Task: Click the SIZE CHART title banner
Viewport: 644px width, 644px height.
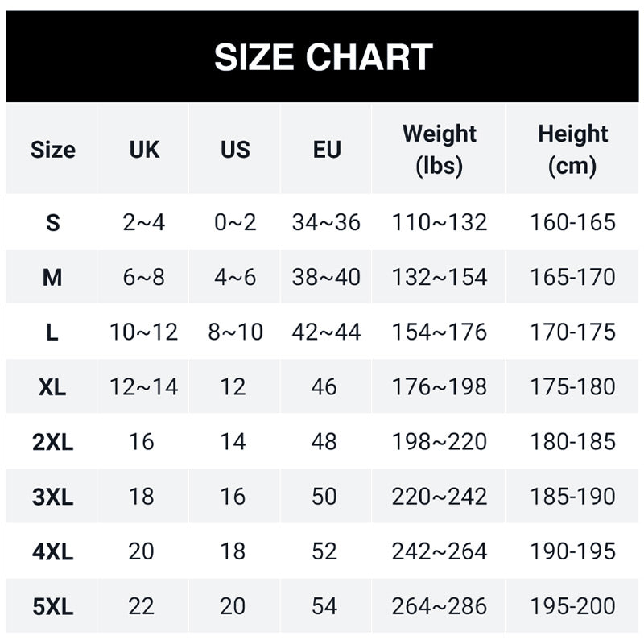Action: point(323,57)
